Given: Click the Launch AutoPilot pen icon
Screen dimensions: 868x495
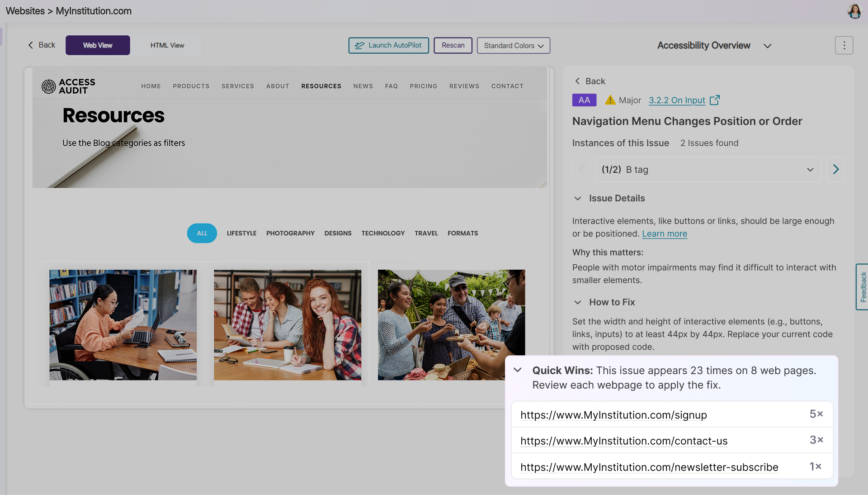Looking at the screenshot, I should [359, 45].
